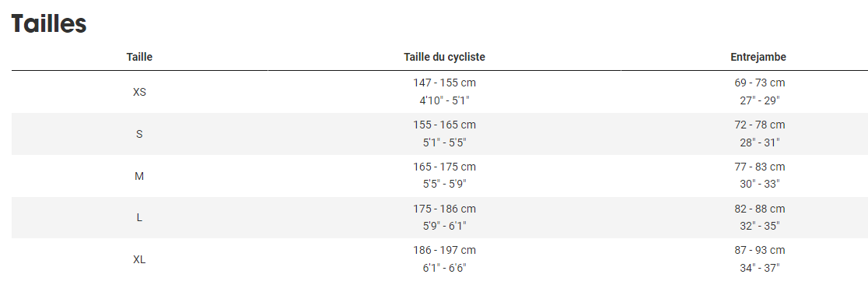Click the 69 - 73 cm inseam value
Screen dimensions: 868x299
(759, 83)
